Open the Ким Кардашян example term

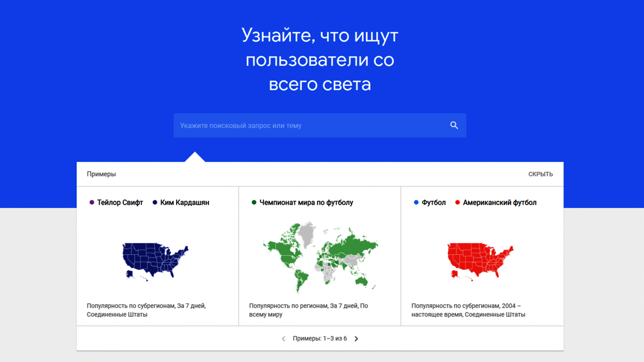click(185, 202)
